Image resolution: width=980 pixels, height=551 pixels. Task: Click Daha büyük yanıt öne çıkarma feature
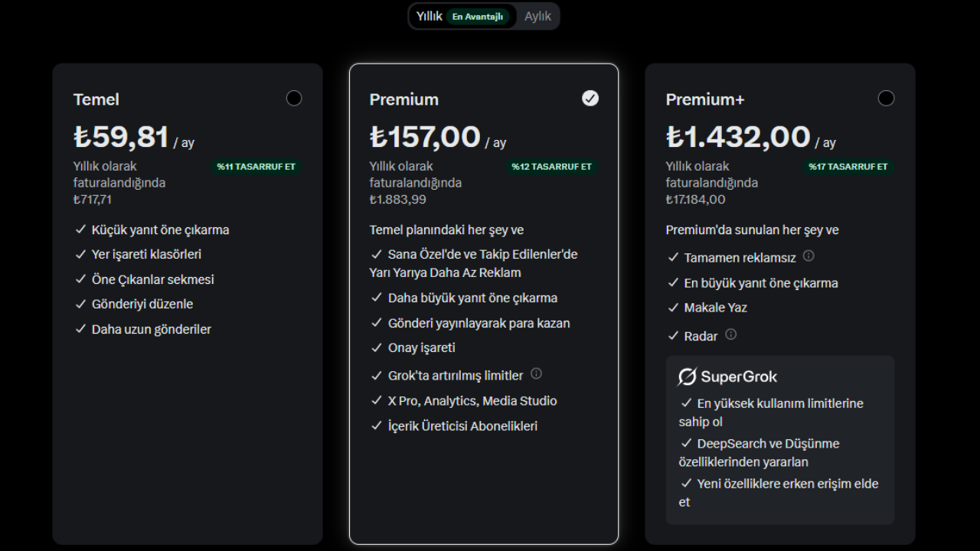point(472,298)
